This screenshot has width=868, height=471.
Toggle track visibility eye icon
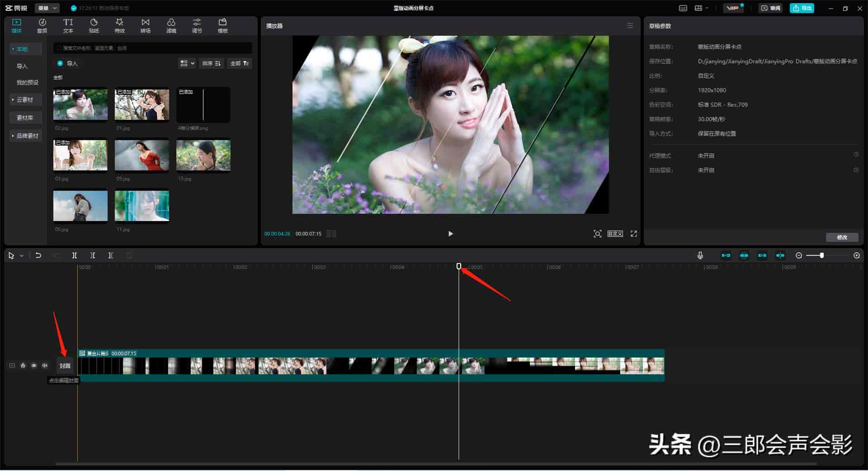tap(34, 365)
